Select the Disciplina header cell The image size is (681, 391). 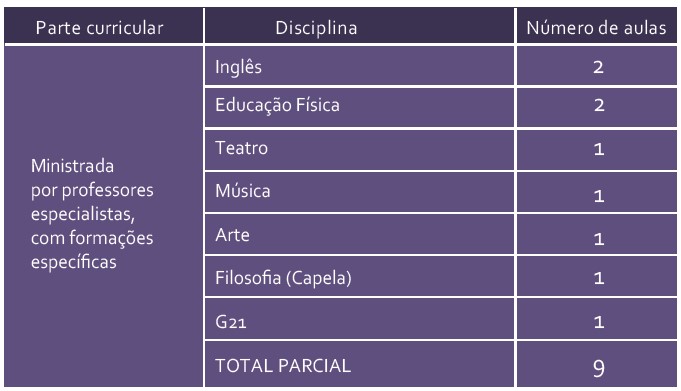(359, 26)
